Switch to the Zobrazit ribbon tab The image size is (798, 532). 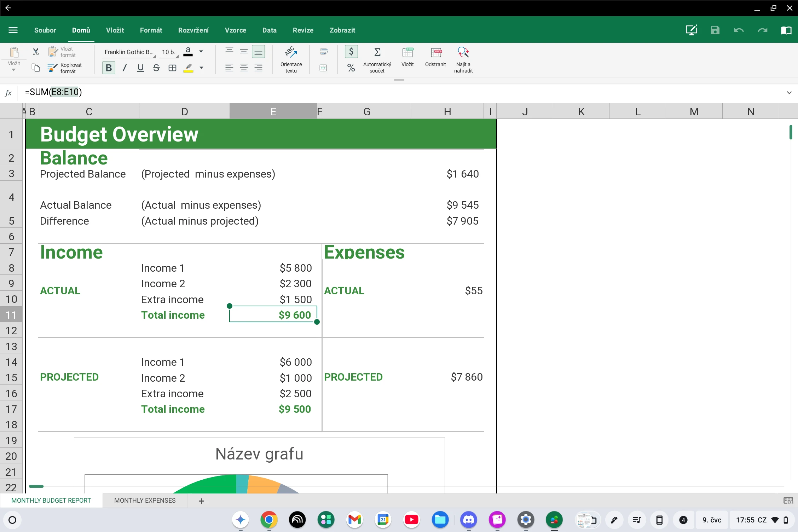point(342,30)
